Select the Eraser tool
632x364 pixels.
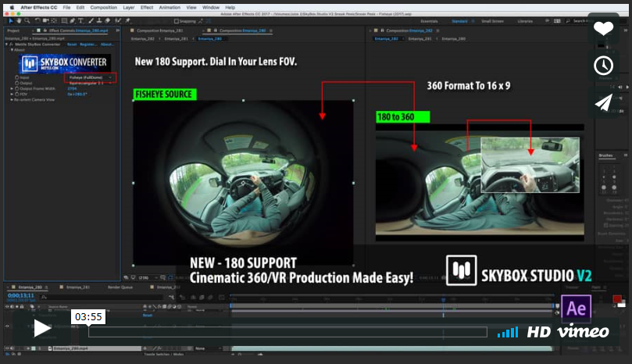[108, 20]
